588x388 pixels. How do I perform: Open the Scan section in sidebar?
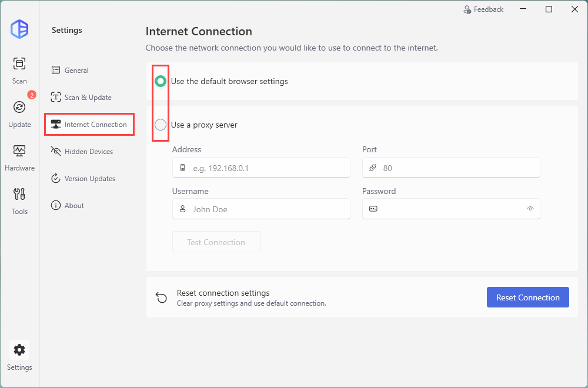(19, 70)
